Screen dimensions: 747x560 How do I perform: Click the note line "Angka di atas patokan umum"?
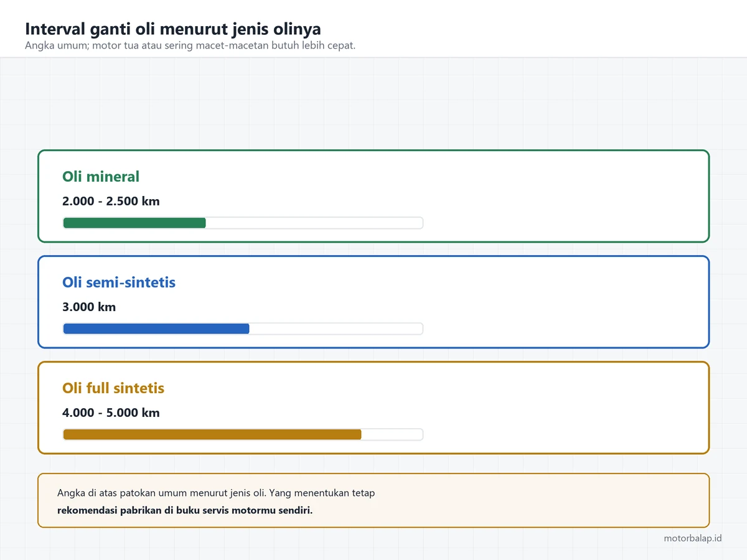click(x=216, y=493)
